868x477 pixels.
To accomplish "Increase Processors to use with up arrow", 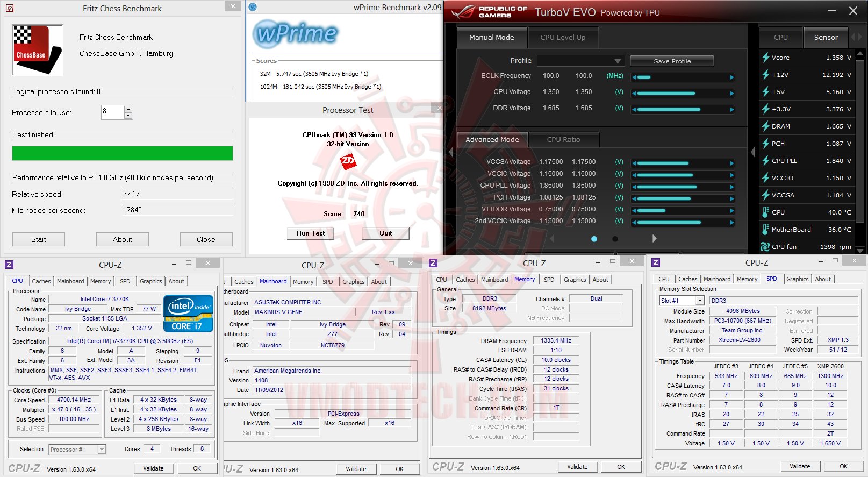I will click(x=128, y=109).
